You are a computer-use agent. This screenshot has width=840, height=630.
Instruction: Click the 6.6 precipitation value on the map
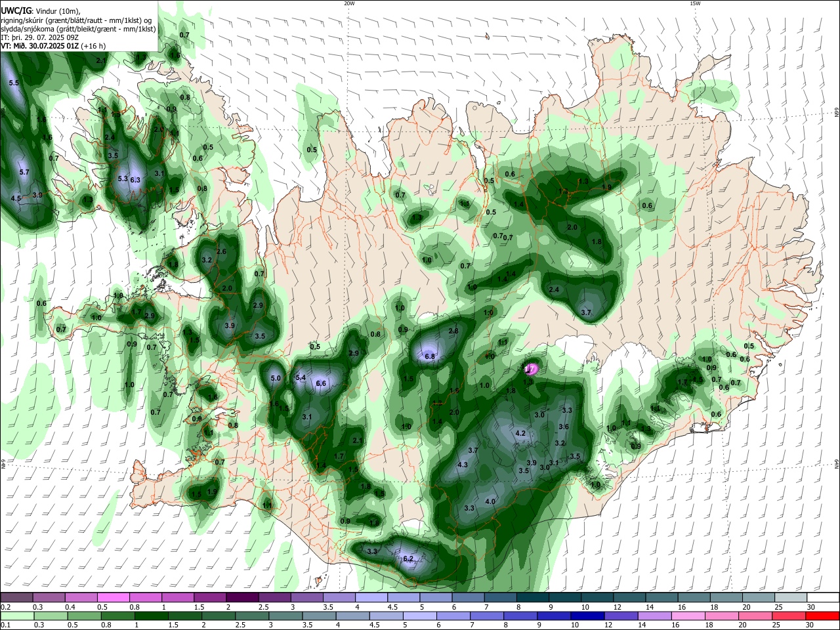[x=322, y=383]
